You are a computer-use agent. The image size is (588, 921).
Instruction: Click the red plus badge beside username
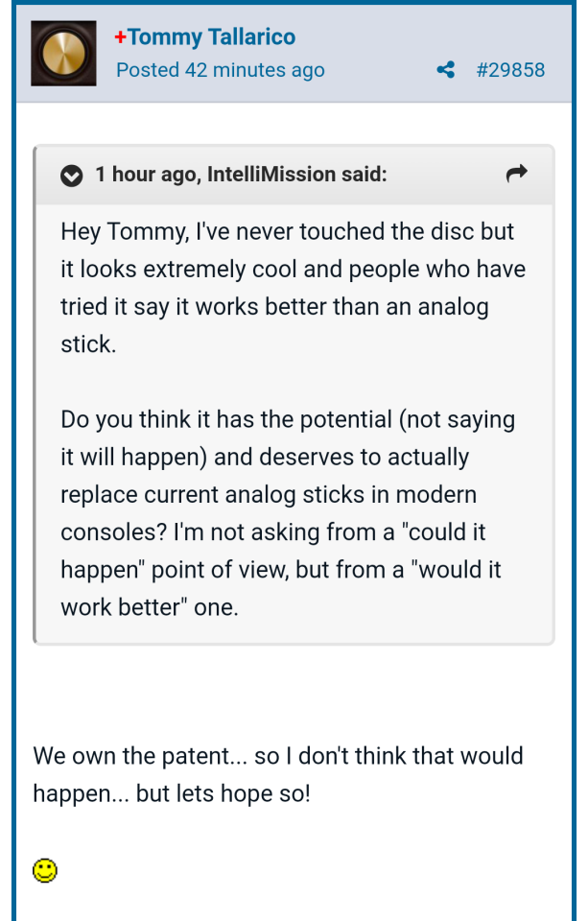(120, 37)
